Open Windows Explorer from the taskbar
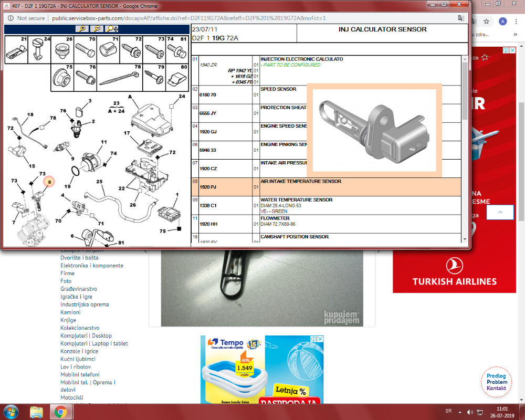This screenshot has height=420, width=525. pyautogui.click(x=36, y=411)
